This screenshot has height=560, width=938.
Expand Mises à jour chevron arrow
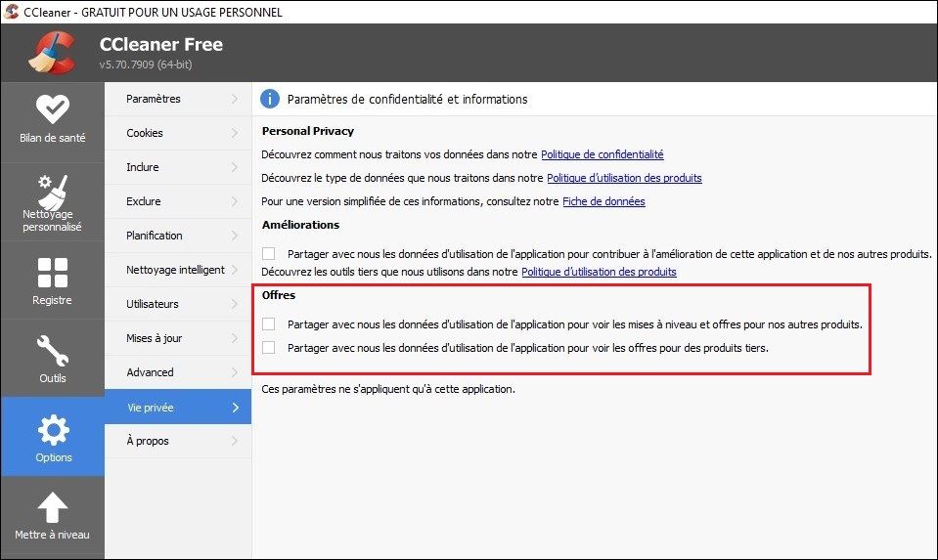pyautogui.click(x=235, y=338)
